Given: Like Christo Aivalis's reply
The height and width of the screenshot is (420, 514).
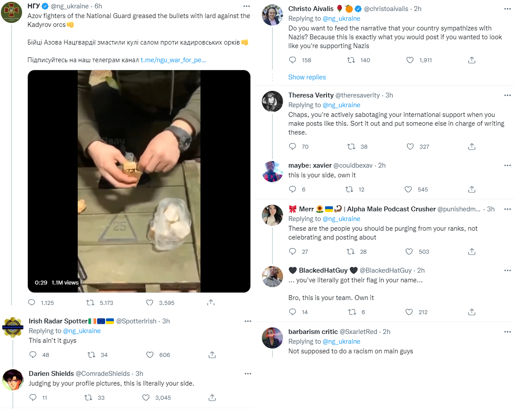Looking at the screenshot, I should (410, 60).
